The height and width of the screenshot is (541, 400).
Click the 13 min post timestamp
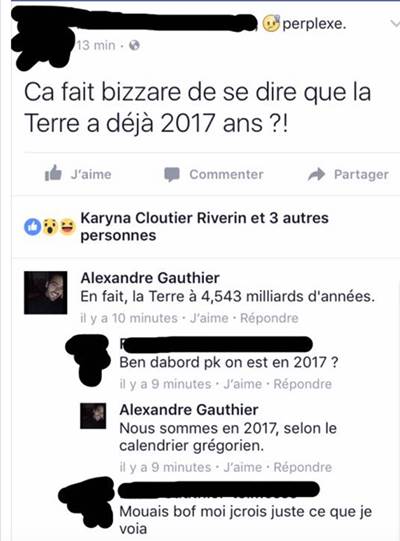[x=96, y=45]
